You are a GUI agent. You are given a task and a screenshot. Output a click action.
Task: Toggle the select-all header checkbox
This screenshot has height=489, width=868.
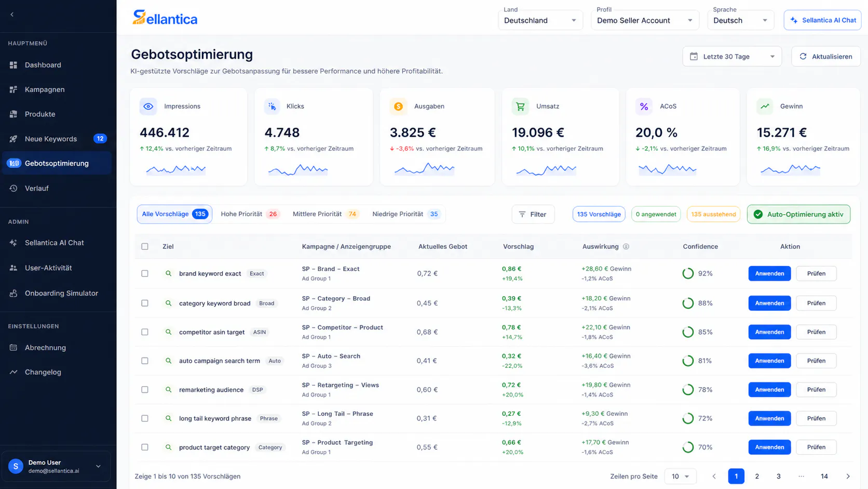[145, 246]
